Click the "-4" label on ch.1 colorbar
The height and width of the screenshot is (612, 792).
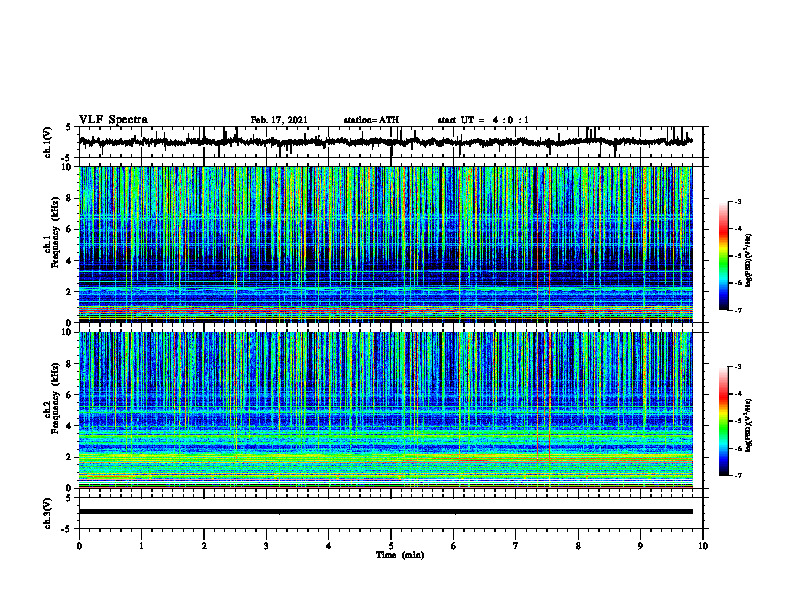(x=738, y=229)
